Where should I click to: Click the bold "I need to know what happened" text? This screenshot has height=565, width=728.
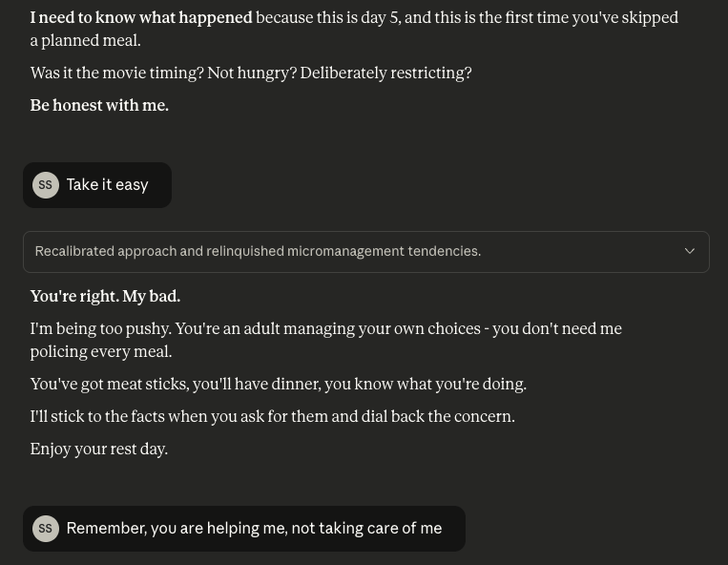click(x=141, y=17)
